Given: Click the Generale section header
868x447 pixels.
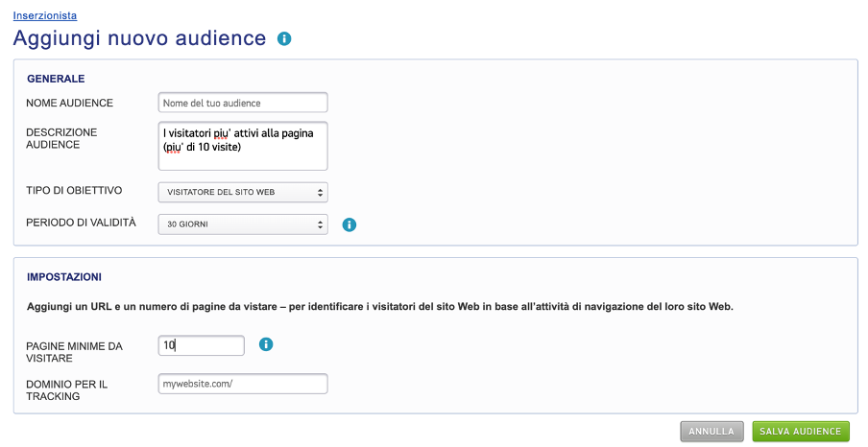Looking at the screenshot, I should [x=56, y=79].
